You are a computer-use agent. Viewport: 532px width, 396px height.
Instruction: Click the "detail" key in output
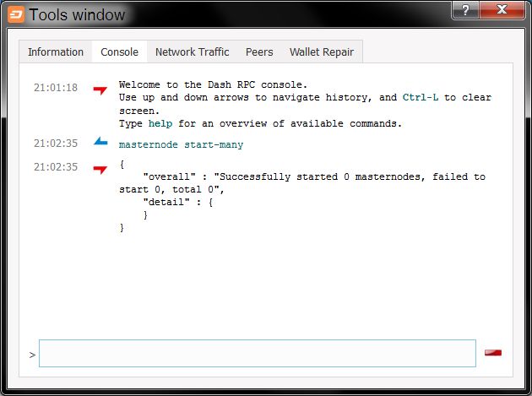coord(166,203)
